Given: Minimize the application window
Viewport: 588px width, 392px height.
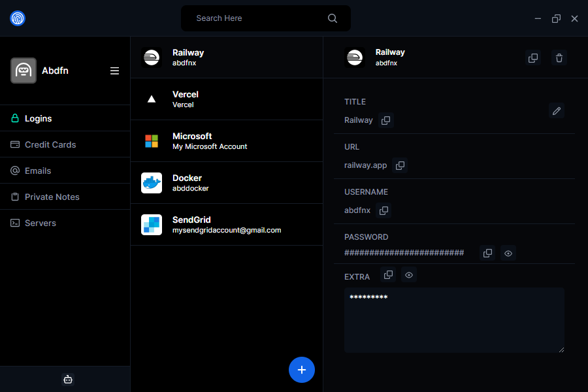Looking at the screenshot, I should [x=538, y=18].
